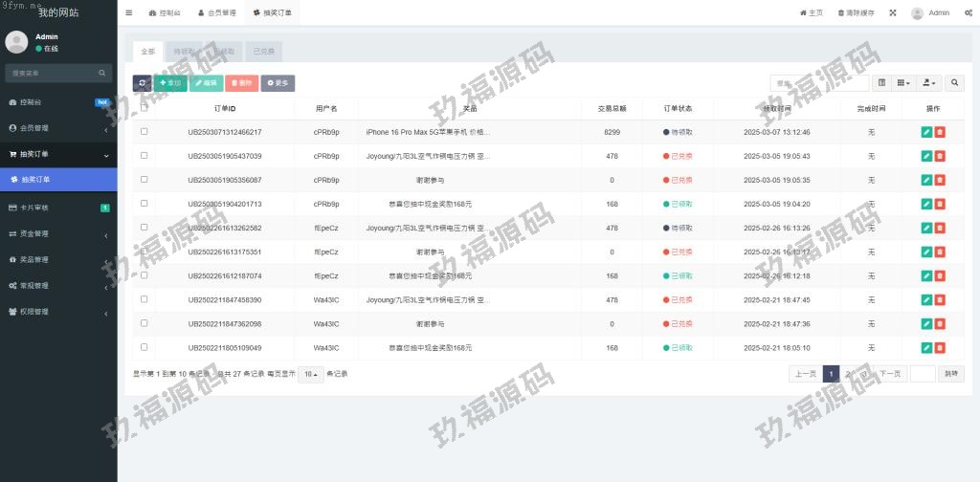
Task: Edit the iPhone 16 Pro Max order row
Action: pyautogui.click(x=926, y=132)
